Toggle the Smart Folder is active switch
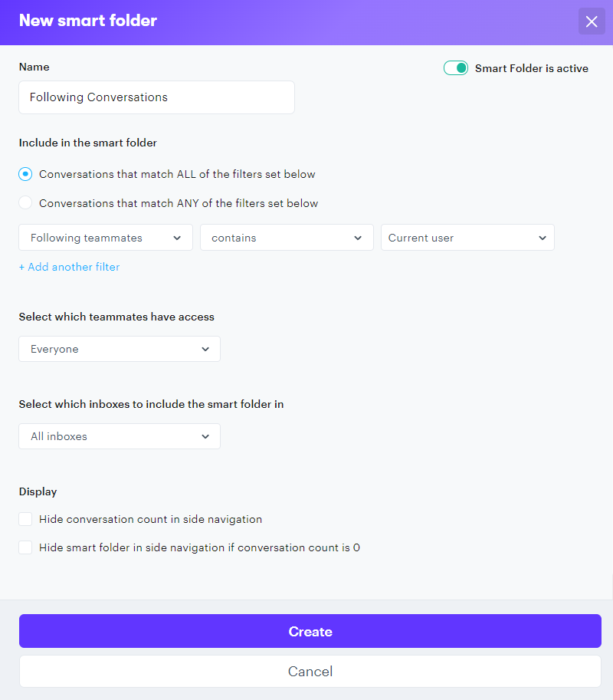 [456, 68]
